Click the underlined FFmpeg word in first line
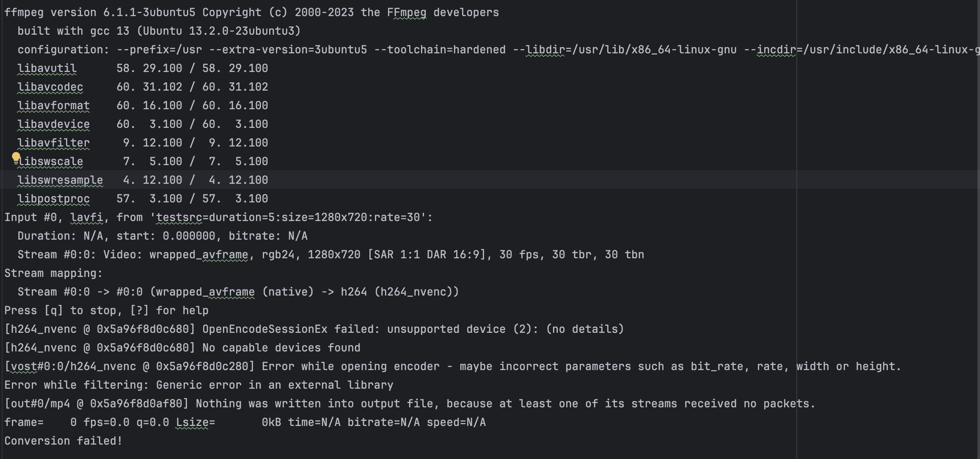The height and width of the screenshot is (459, 980). pyautogui.click(x=406, y=12)
